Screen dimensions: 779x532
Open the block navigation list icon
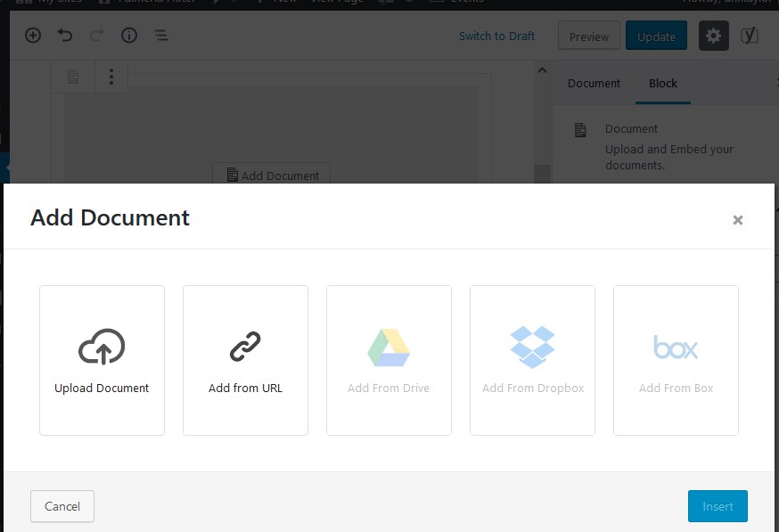coord(161,36)
